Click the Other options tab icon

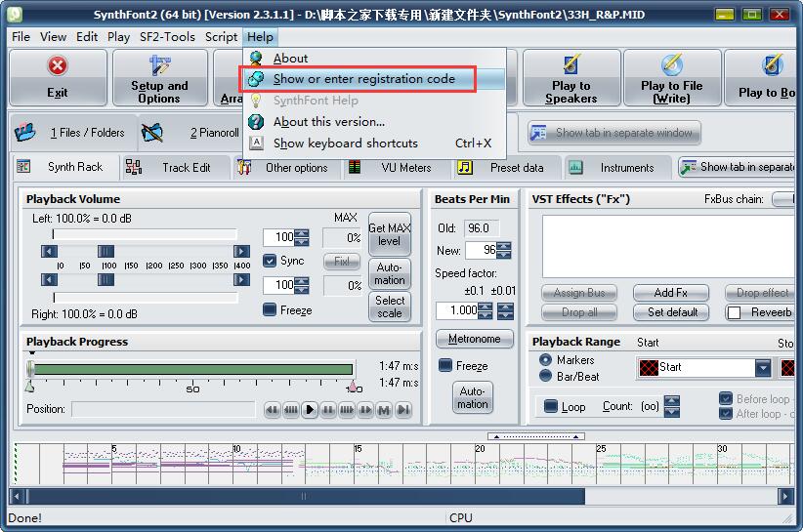tap(244, 167)
